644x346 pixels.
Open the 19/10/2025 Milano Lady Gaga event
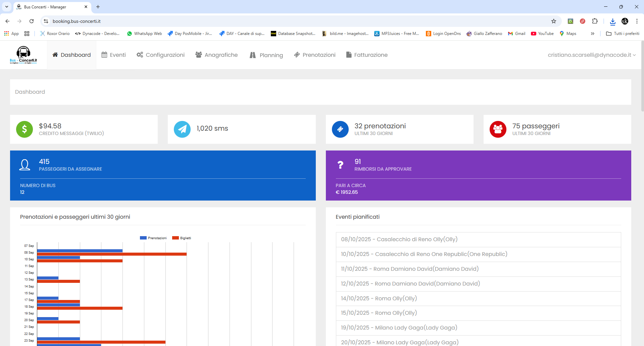click(x=399, y=328)
